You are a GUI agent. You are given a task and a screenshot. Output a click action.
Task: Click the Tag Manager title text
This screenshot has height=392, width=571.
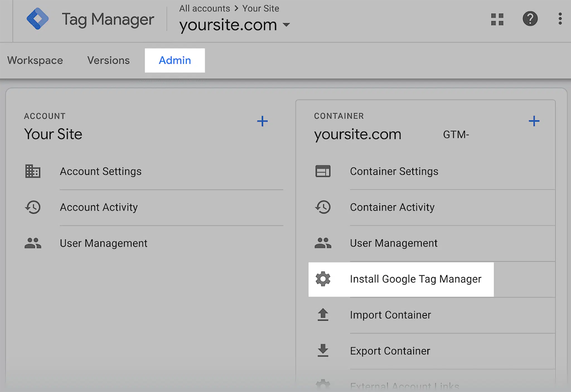pos(108,20)
